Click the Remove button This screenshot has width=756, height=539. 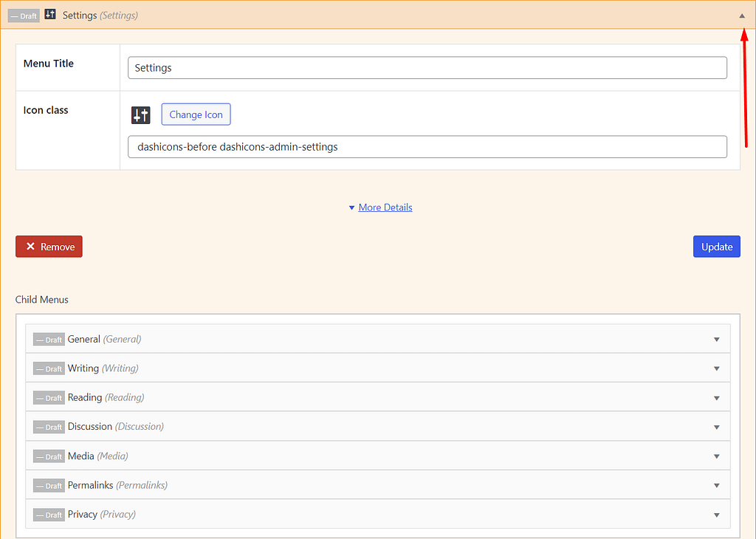[x=49, y=246]
